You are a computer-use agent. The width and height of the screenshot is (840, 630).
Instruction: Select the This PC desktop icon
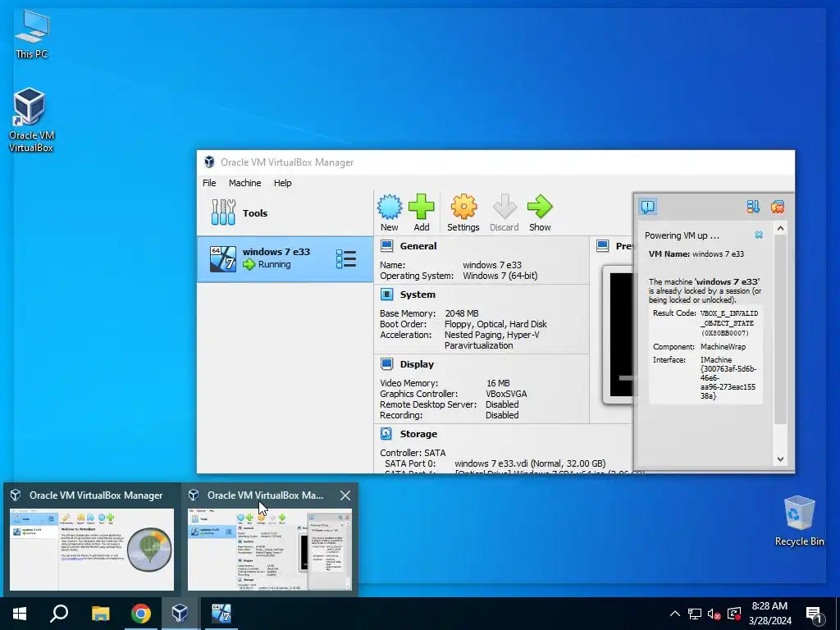(32, 34)
